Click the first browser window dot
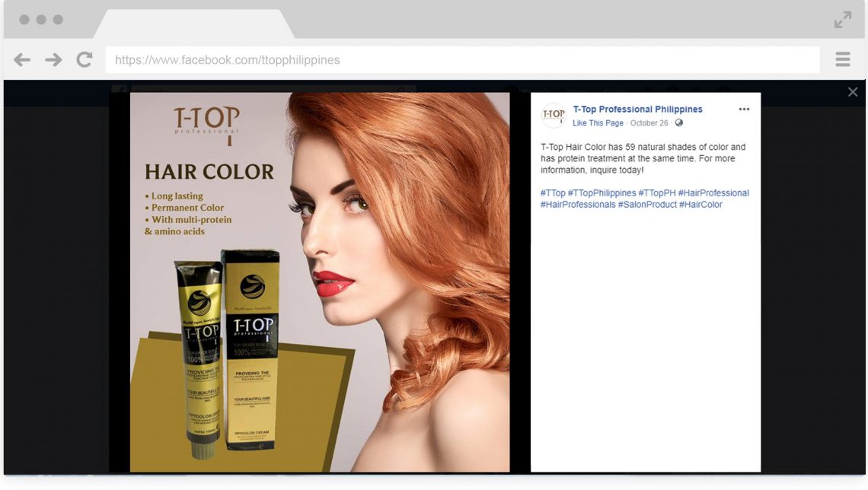Viewport: 868px width, 490px height. tap(24, 20)
